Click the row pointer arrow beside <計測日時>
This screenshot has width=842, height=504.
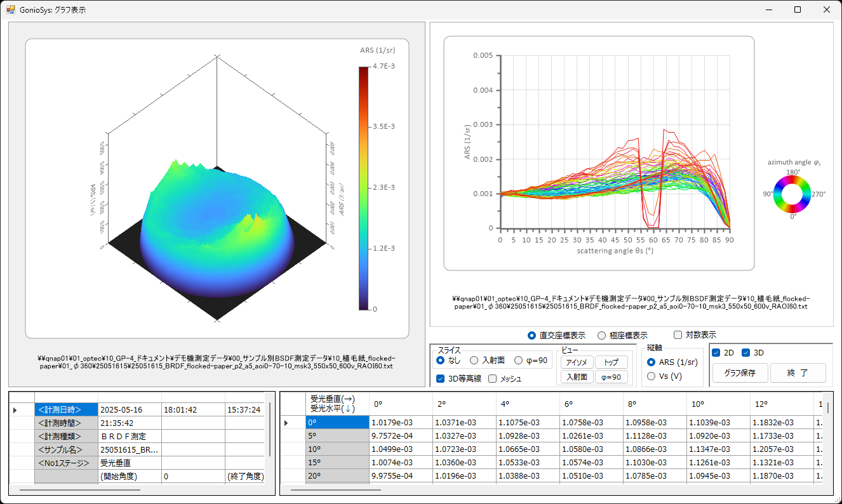tap(15, 410)
